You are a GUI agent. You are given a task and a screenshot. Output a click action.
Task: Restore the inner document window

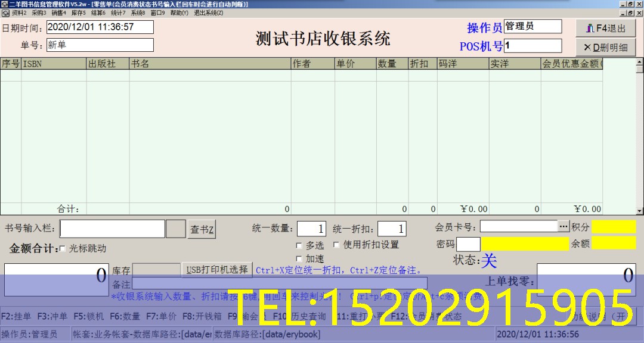(x=630, y=13)
